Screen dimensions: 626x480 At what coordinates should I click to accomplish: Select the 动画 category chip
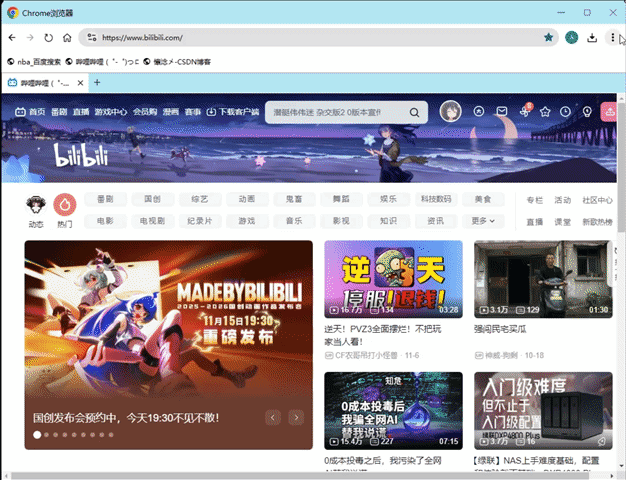247,199
